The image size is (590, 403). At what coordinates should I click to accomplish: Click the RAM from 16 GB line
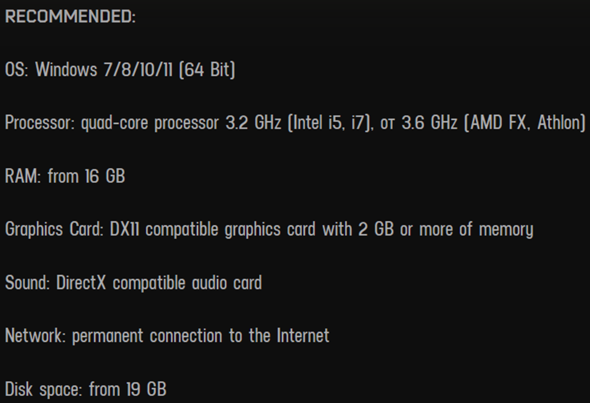pyautogui.click(x=65, y=176)
